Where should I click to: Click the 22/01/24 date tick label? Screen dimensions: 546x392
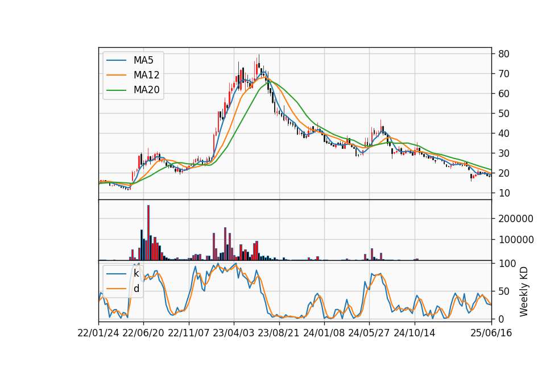pyautogui.click(x=98, y=333)
